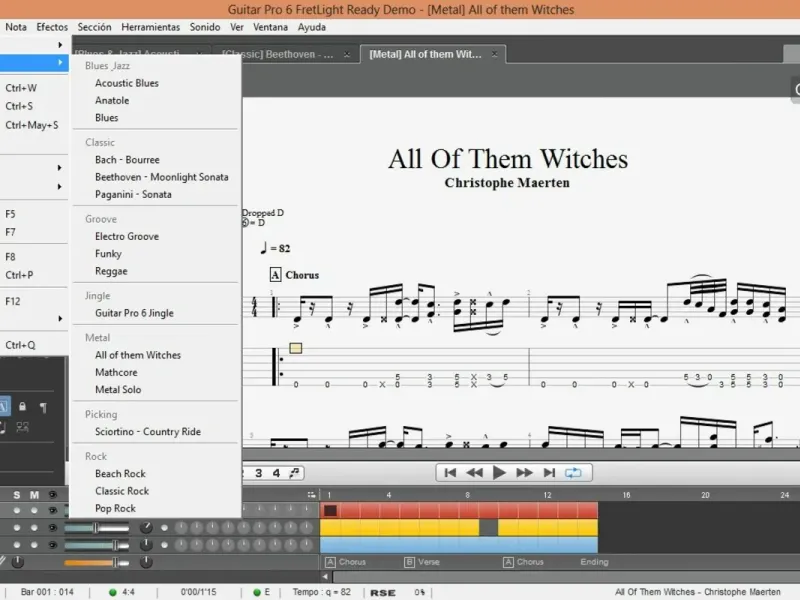Enable the multi-voice edit icon
The width and height of the screenshot is (800, 600).
click(294, 473)
